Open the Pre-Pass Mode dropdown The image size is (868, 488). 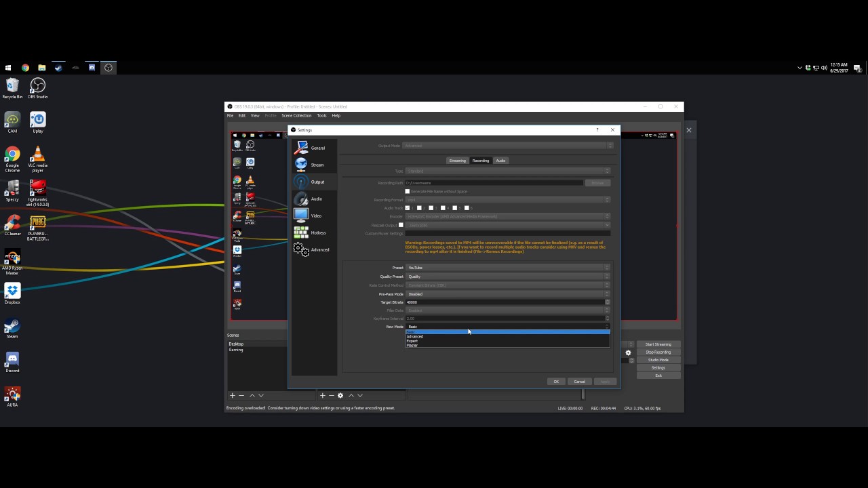click(x=507, y=294)
